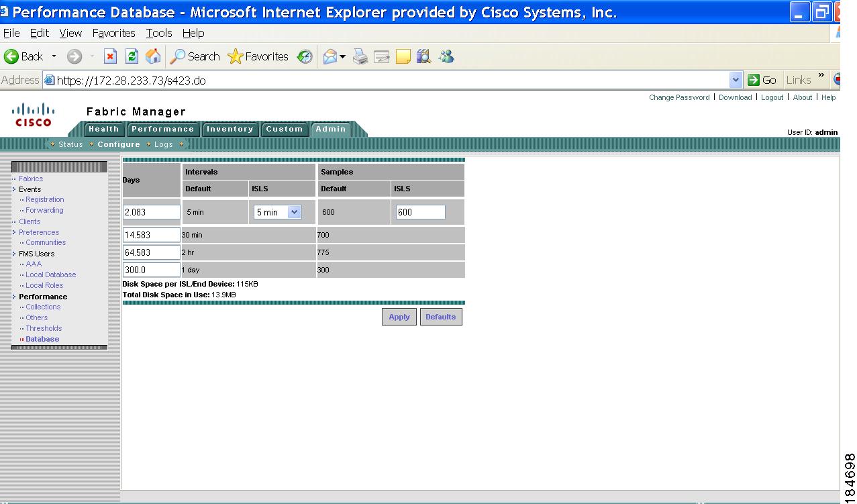Click the browser Back arrow icon
This screenshot has height=504, width=857.
tap(11, 57)
